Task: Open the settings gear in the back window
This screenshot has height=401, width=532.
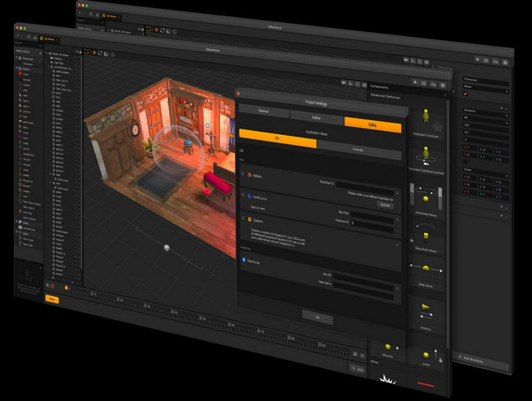Action: [505, 62]
